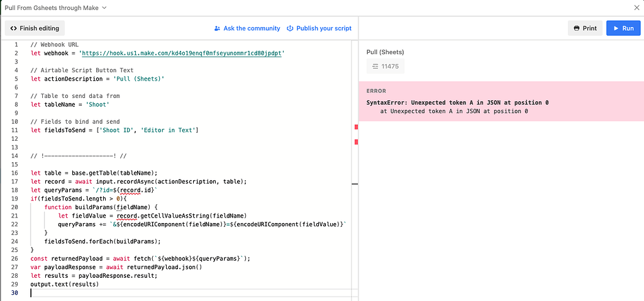The height and width of the screenshot is (301, 644).
Task: Click the play icon on Run button
Action: 614,28
